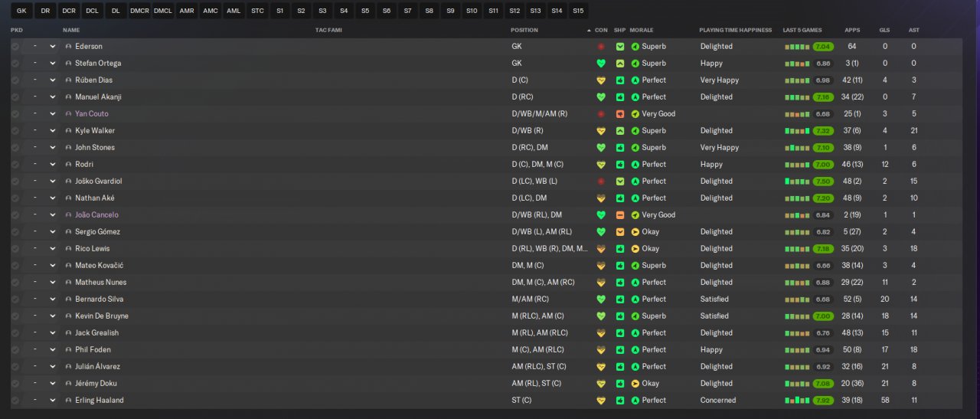Click Erling Haaland's condition heart icon

(601, 401)
